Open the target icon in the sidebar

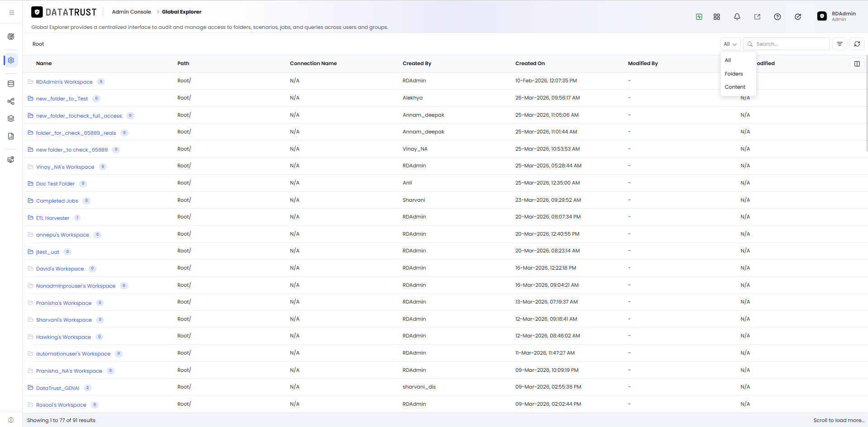point(11,37)
